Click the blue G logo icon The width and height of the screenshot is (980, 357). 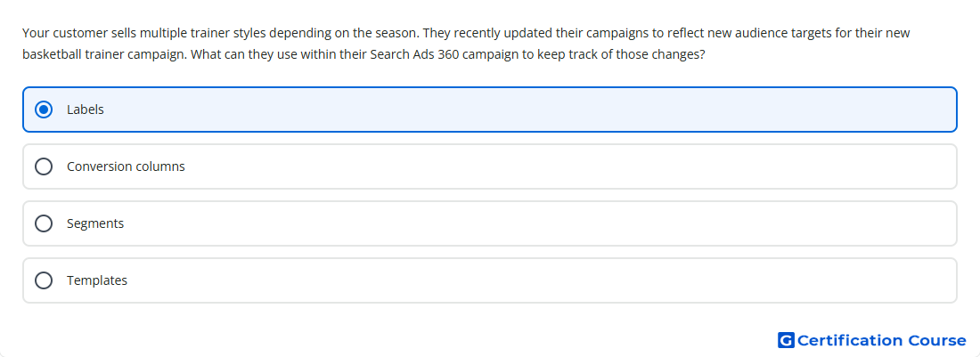[x=786, y=340]
